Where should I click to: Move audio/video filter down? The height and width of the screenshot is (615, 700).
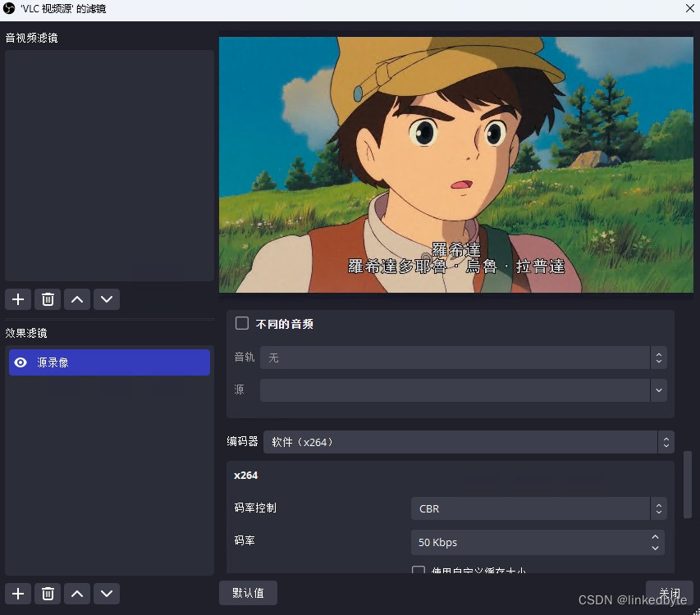click(x=107, y=299)
